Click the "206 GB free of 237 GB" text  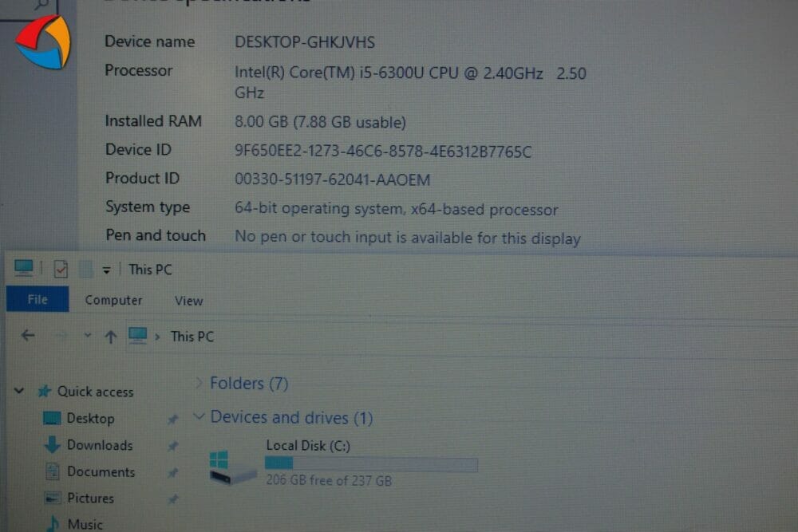329,480
